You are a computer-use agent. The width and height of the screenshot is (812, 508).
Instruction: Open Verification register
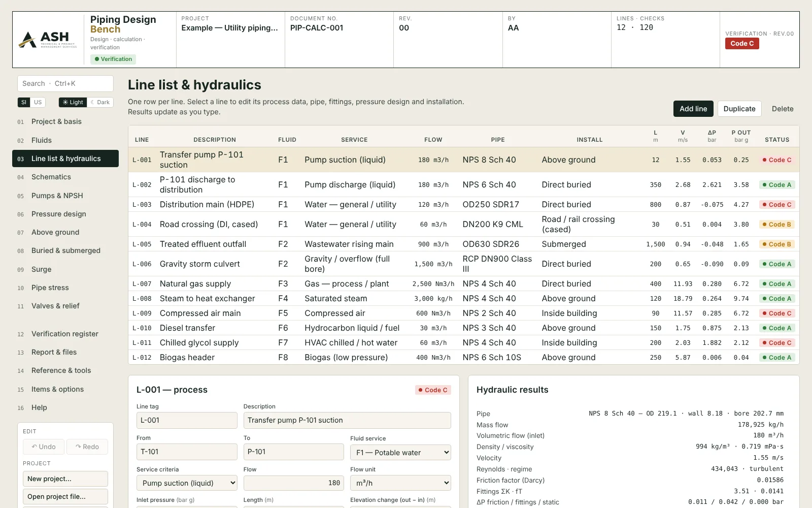(65, 334)
